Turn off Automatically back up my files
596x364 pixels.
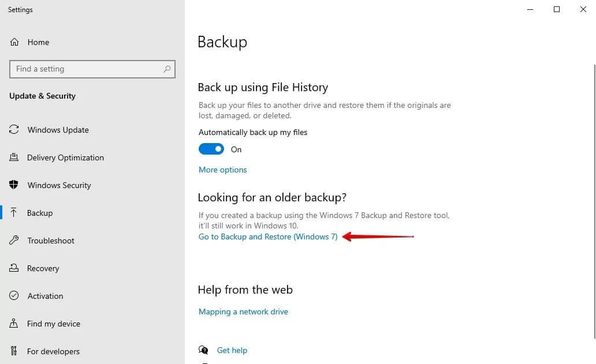point(211,149)
